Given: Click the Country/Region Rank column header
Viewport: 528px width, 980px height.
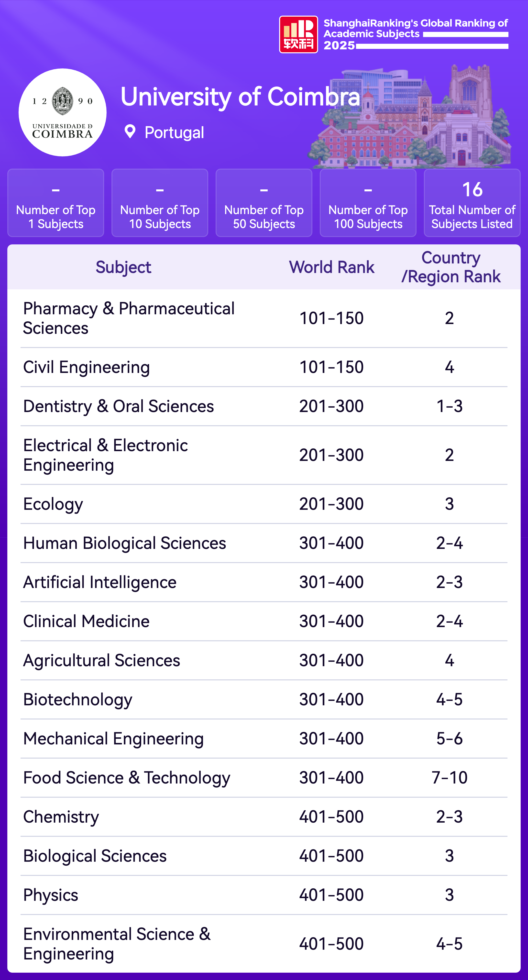Looking at the screenshot, I should (451, 267).
